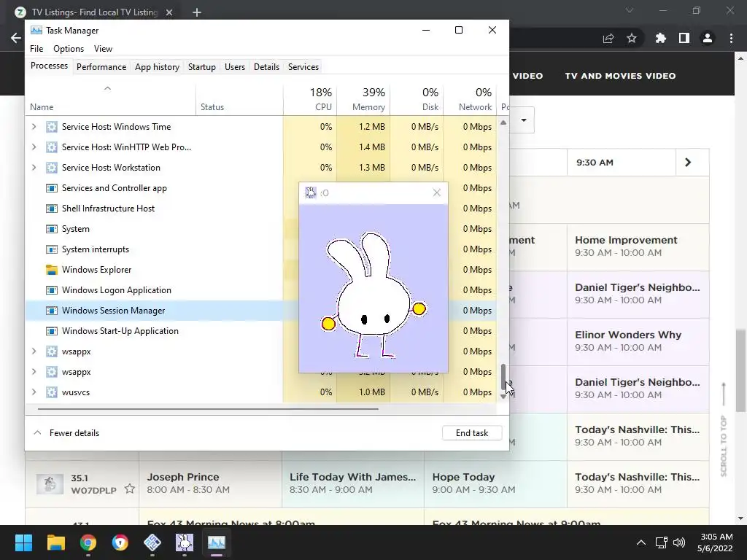The height and width of the screenshot is (560, 747).
Task: Open the Options menu
Action: click(x=69, y=49)
